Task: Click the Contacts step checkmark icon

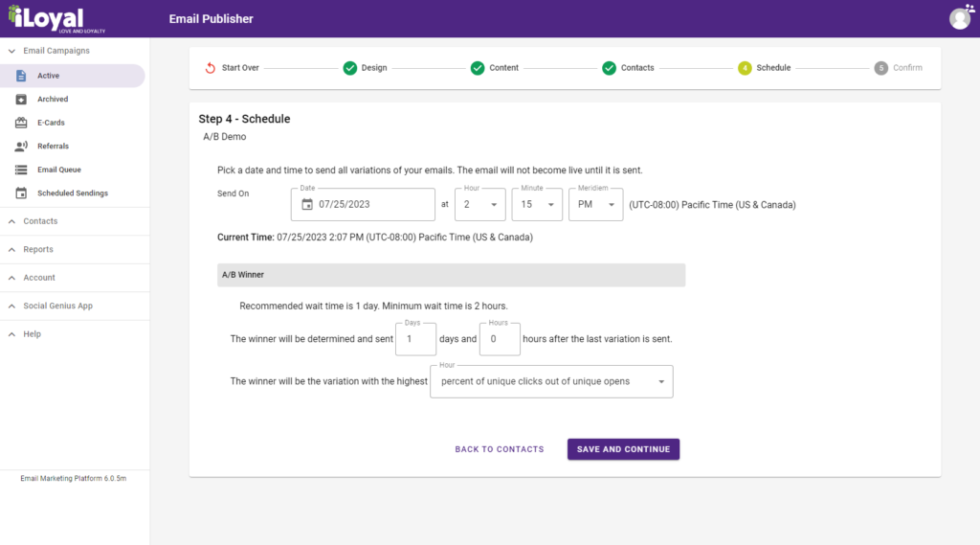Action: (x=610, y=68)
